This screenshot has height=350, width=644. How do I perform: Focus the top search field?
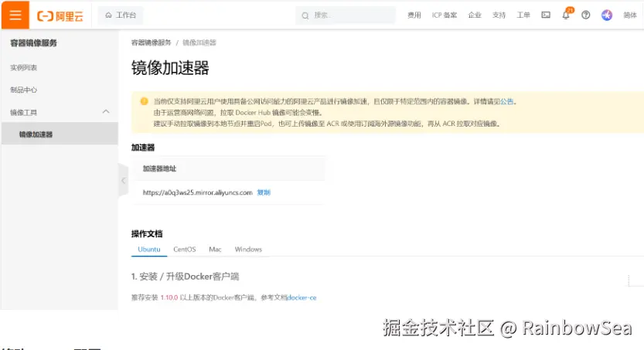click(346, 15)
